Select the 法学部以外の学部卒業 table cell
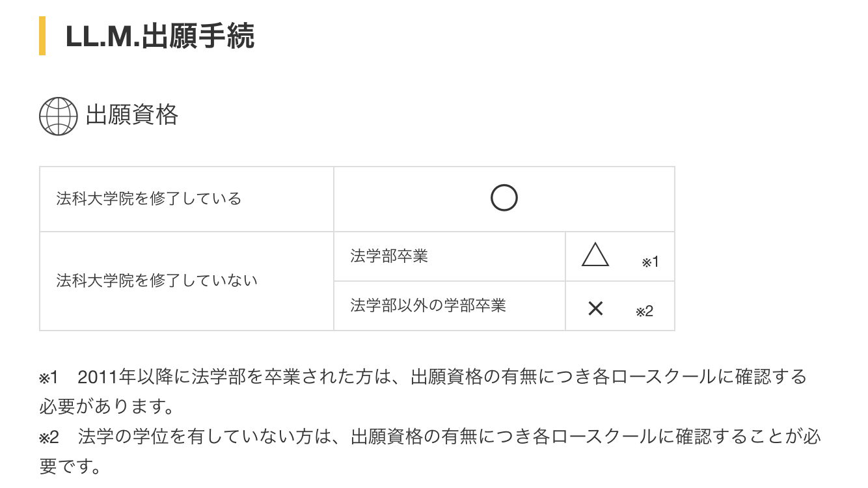Screen dimensions: 868x488 coord(428,305)
